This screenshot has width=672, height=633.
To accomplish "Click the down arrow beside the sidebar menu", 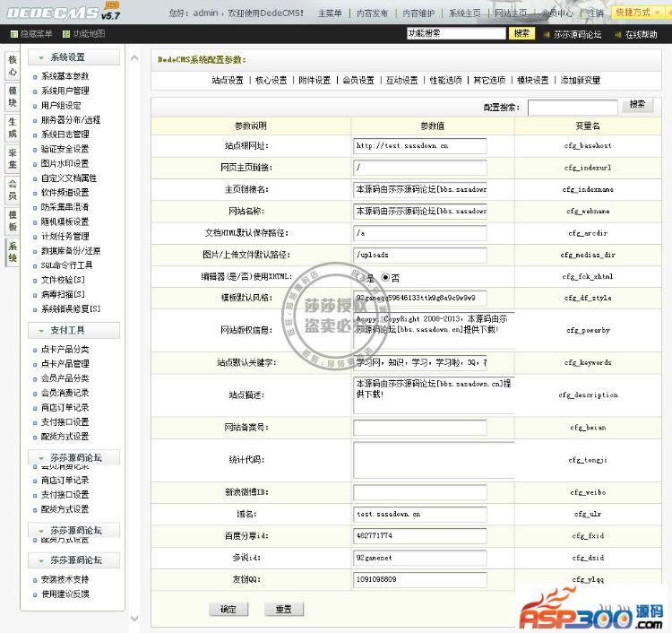I will [x=134, y=619].
